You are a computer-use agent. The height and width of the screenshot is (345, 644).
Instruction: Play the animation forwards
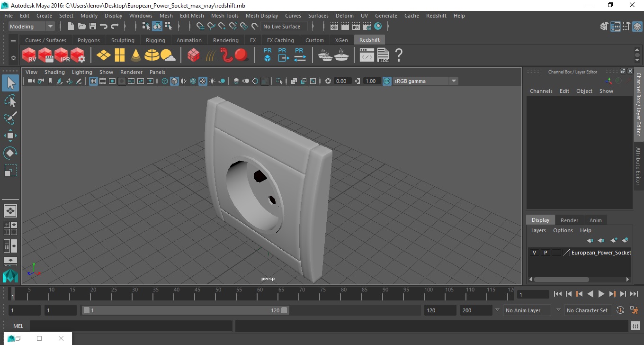click(601, 294)
